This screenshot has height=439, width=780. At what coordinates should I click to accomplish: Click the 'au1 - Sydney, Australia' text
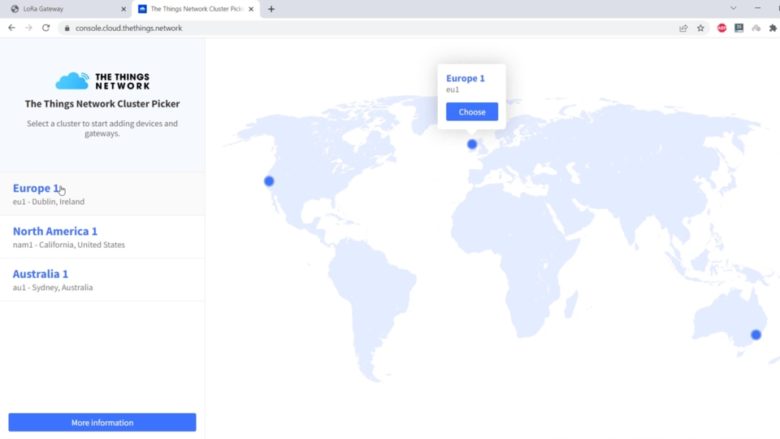(x=53, y=287)
